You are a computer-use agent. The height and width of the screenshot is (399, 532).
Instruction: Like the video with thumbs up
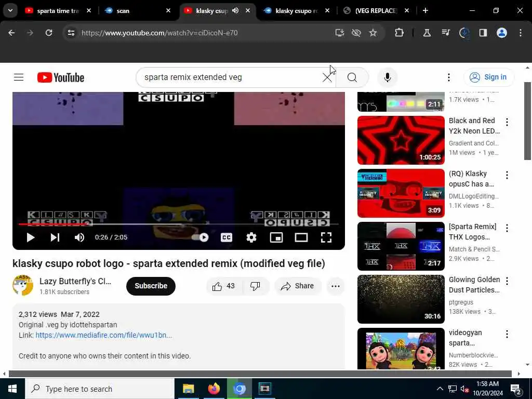224,286
